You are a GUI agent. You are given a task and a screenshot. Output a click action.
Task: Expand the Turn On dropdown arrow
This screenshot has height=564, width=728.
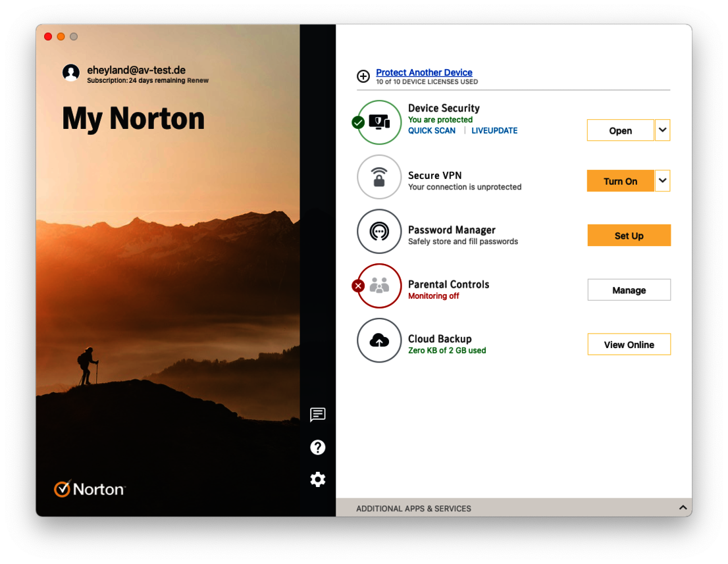tap(662, 180)
